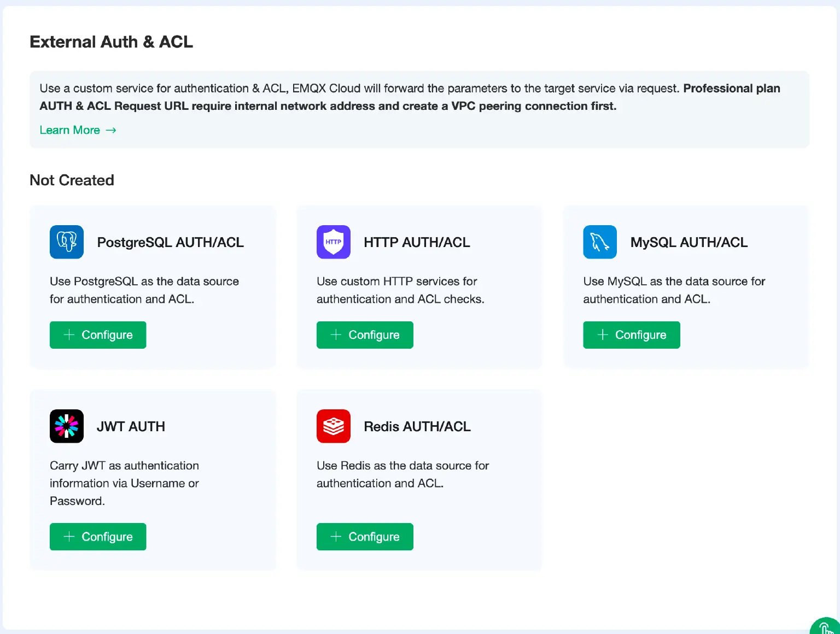Click the MySQL dolphin logo icon
This screenshot has width=840, height=634.
tap(599, 242)
